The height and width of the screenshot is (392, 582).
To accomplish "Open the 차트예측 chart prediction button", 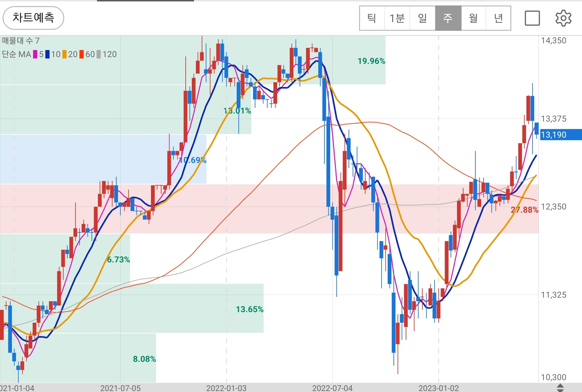I will pos(33,18).
